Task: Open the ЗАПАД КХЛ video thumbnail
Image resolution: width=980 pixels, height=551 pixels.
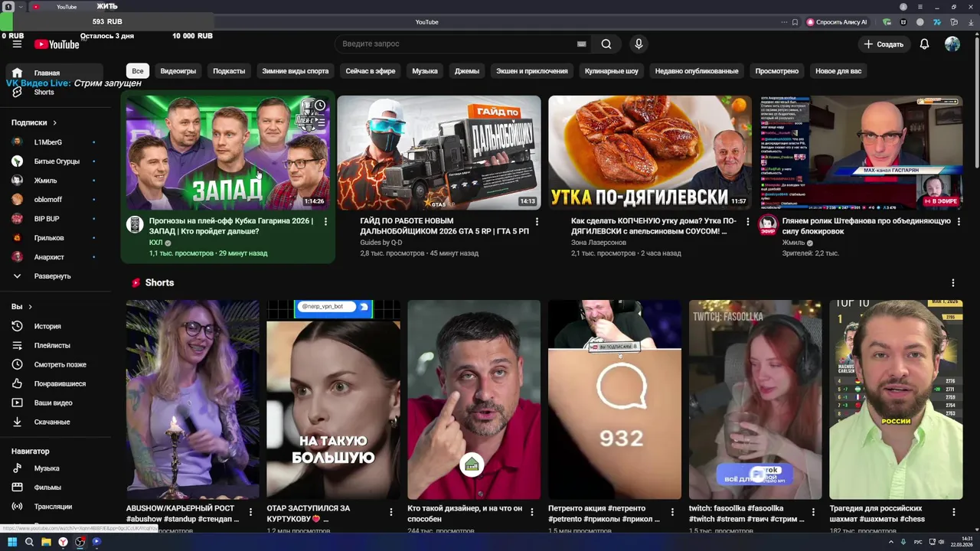Action: [227, 152]
